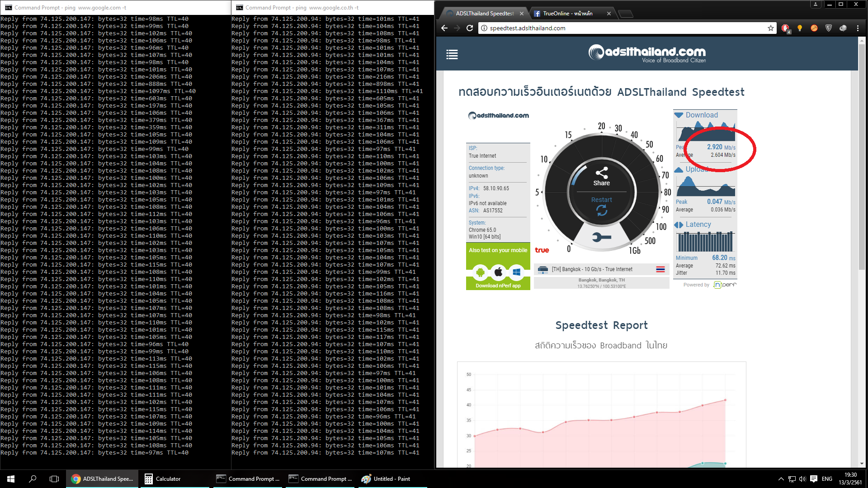Click the Share icon in the speedometer
The height and width of the screenshot is (488, 868).
pos(601,172)
